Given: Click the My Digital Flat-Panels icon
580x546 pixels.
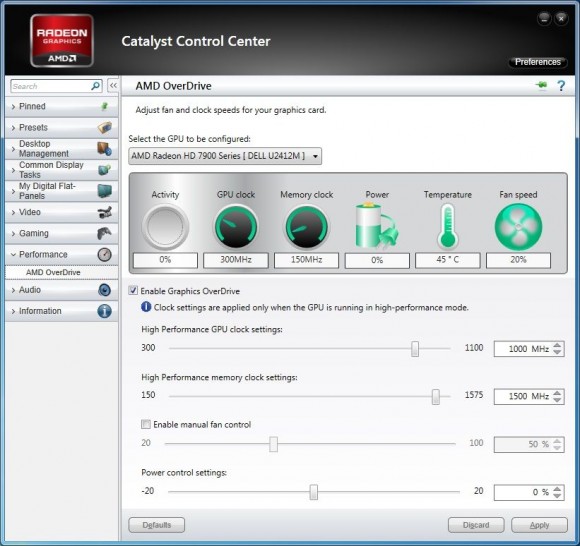Looking at the screenshot, I should click(x=105, y=191).
